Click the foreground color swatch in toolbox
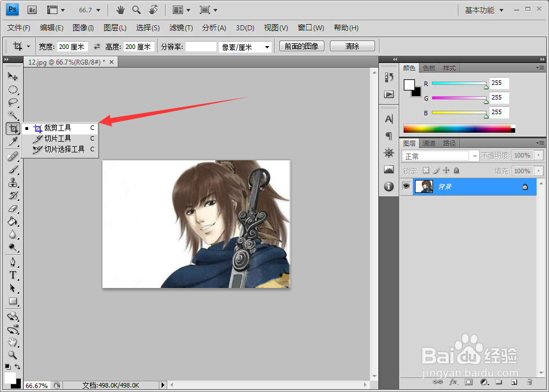Viewport: 549px width, 392px height. pos(10,378)
